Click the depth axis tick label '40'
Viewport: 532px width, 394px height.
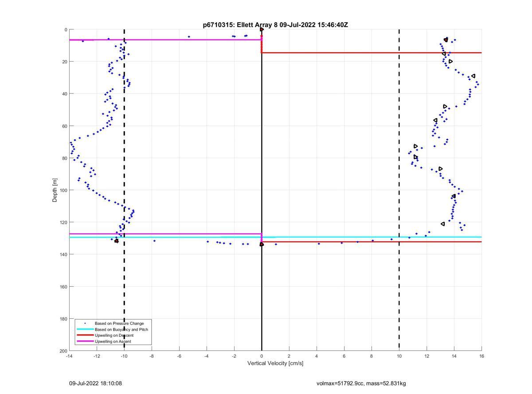[x=64, y=94]
